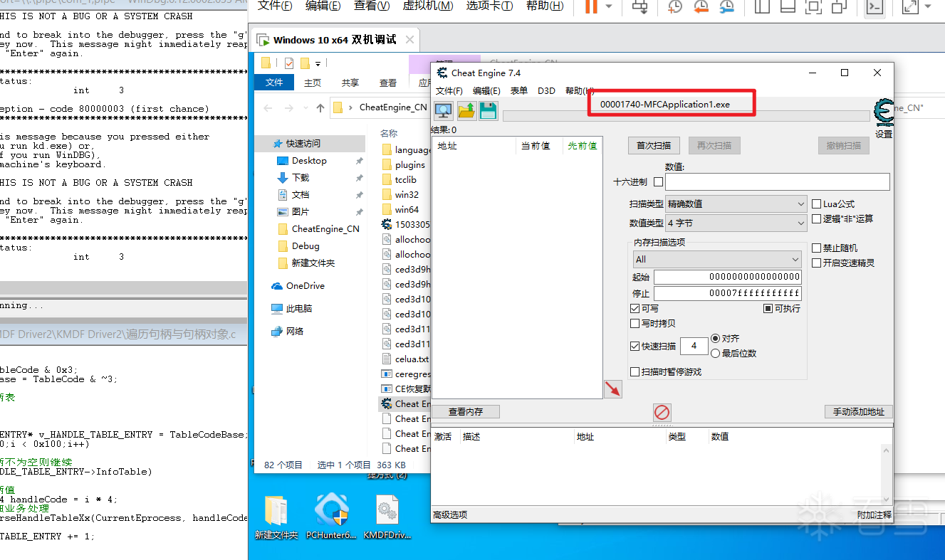Open Cheat Engine 表单 menu
Viewport: 945px width, 560px height.
tap(519, 91)
